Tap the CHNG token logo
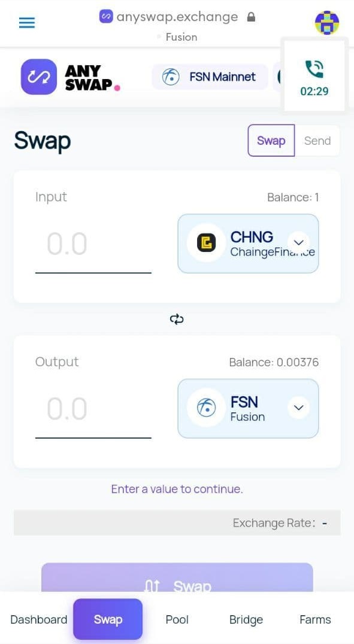Image resolution: width=354 pixels, height=644 pixels. [207, 244]
